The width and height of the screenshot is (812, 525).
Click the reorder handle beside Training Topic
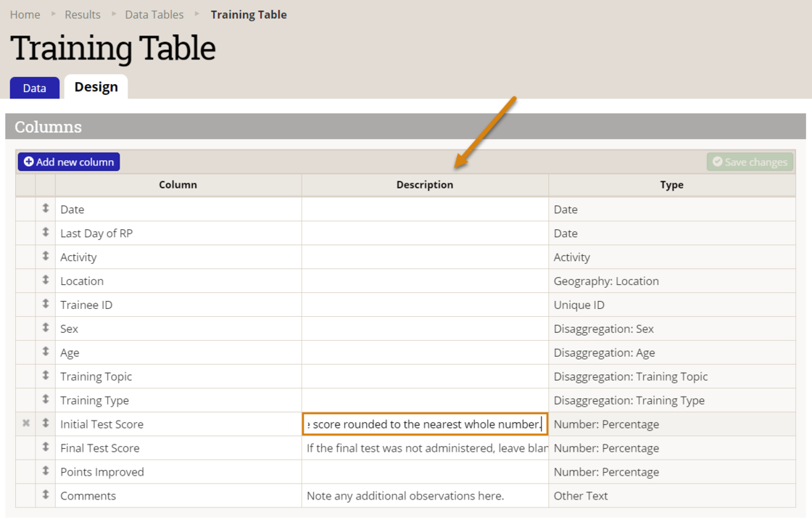[x=45, y=376]
